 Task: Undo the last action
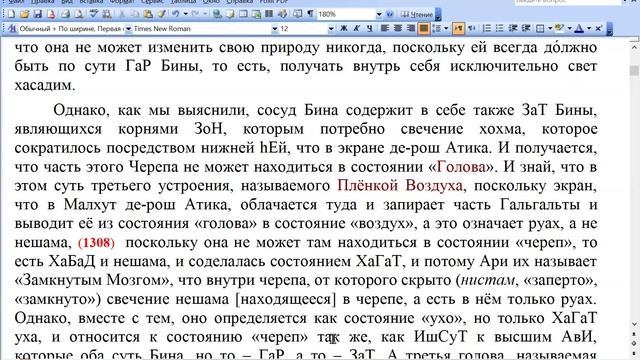176,14
